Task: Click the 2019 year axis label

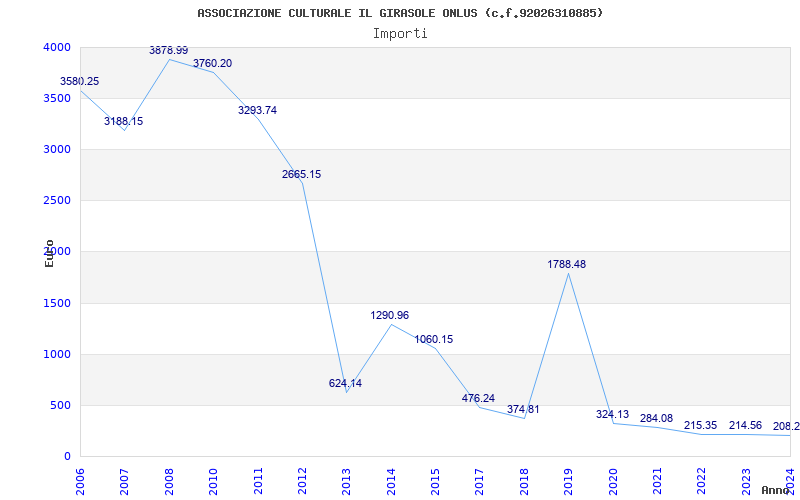Action: (x=568, y=481)
